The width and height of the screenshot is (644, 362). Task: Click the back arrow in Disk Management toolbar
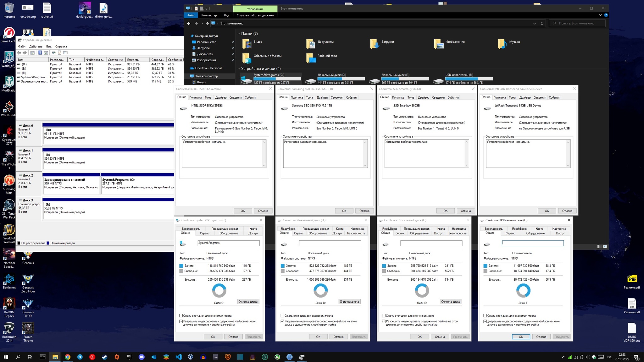pos(19,53)
